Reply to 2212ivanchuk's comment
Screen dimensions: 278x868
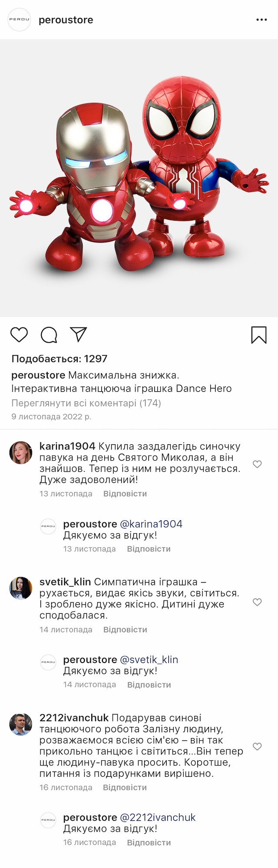(x=125, y=787)
